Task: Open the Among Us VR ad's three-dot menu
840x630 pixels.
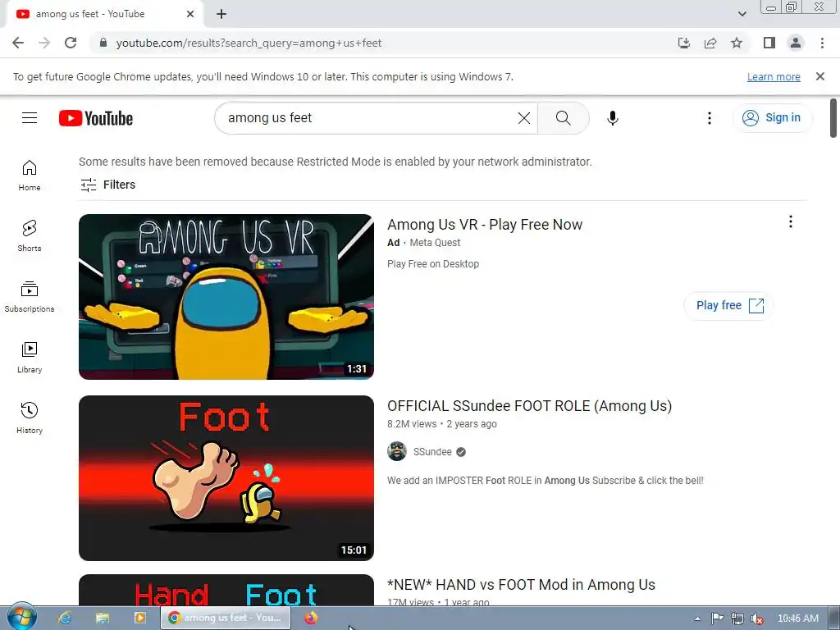Action: (790, 221)
